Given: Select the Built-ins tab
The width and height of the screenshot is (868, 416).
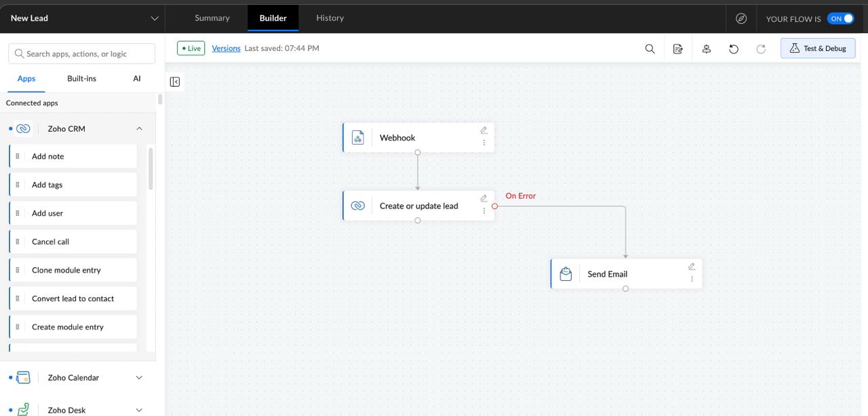Looking at the screenshot, I should coord(81,79).
